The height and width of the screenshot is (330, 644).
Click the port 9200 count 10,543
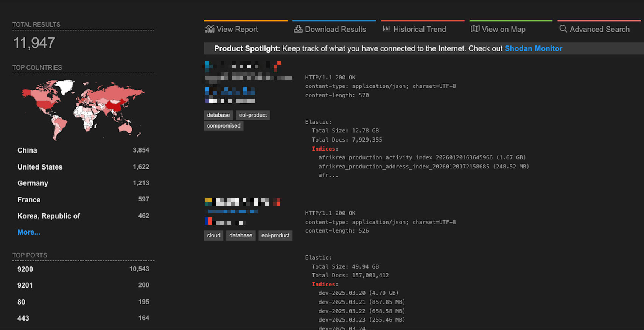pos(139,269)
